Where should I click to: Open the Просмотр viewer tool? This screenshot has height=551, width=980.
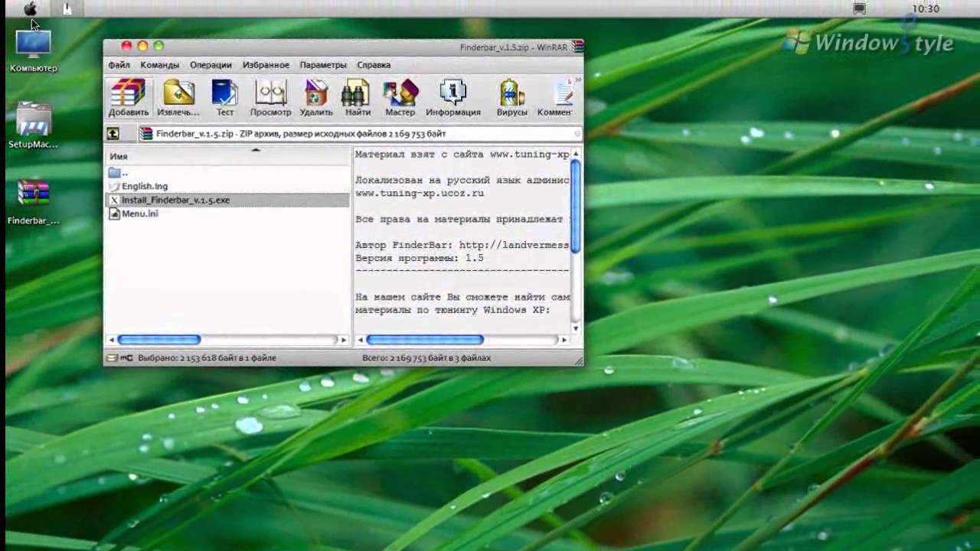270,97
